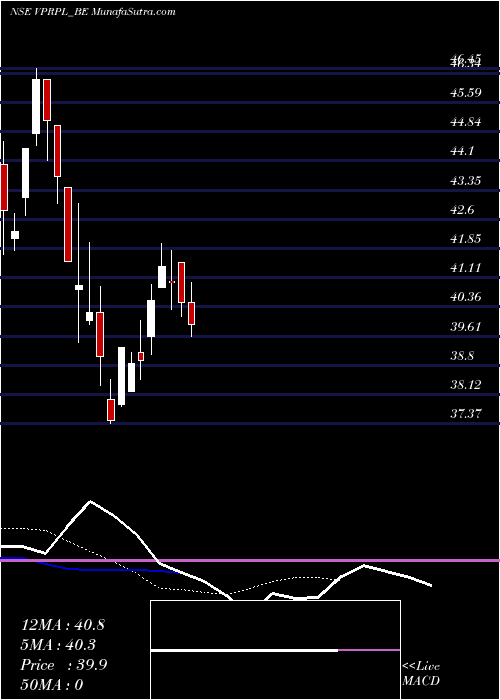Image resolution: width=500 pixels, height=700 pixels.
Task: Click the 40.36 price axis label
Action: coord(466,297)
